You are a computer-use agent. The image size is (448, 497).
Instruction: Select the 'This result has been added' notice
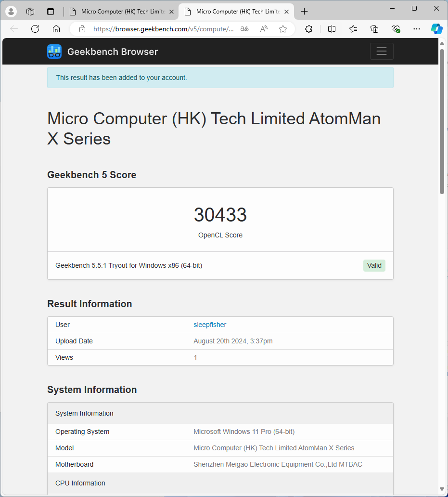pos(220,78)
